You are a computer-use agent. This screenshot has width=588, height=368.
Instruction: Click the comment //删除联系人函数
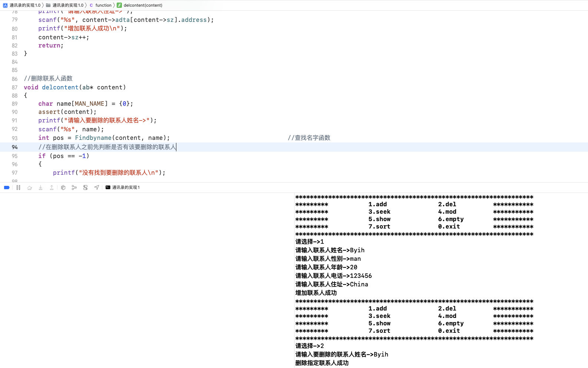(x=48, y=79)
